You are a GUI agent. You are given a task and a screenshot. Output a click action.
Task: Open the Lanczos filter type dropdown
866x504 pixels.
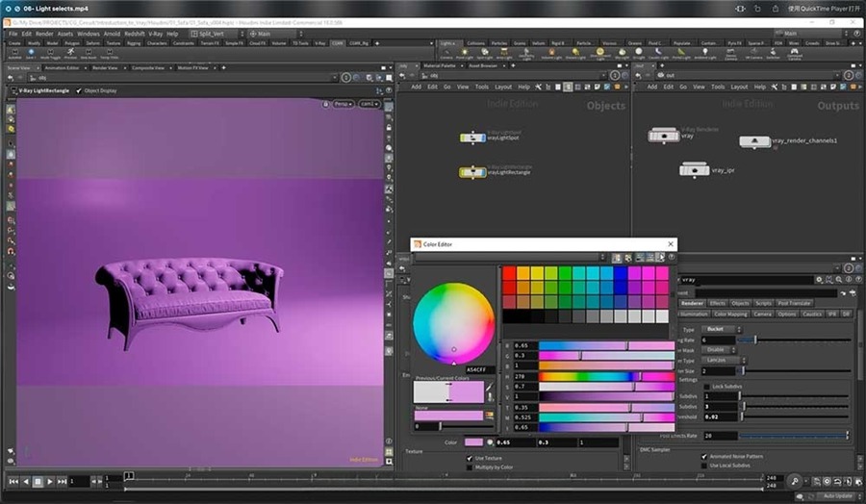pyautogui.click(x=723, y=360)
